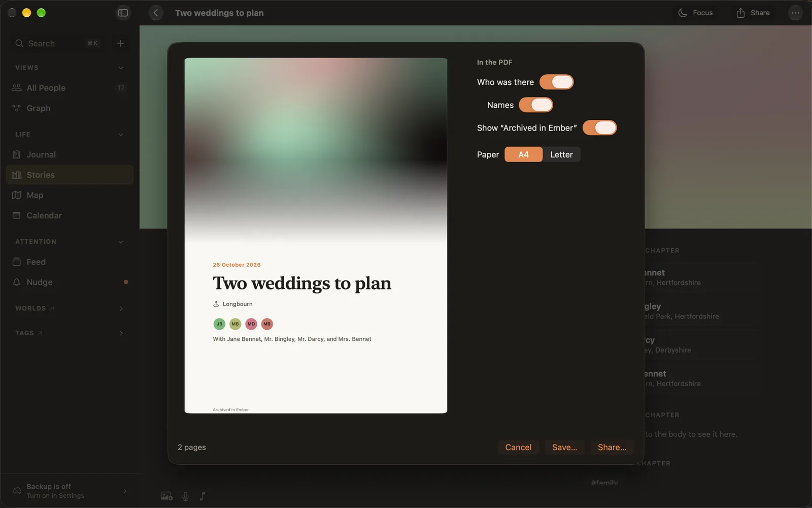The image size is (812, 508).
Task: Click the JB avatar in preview
Action: point(219,324)
